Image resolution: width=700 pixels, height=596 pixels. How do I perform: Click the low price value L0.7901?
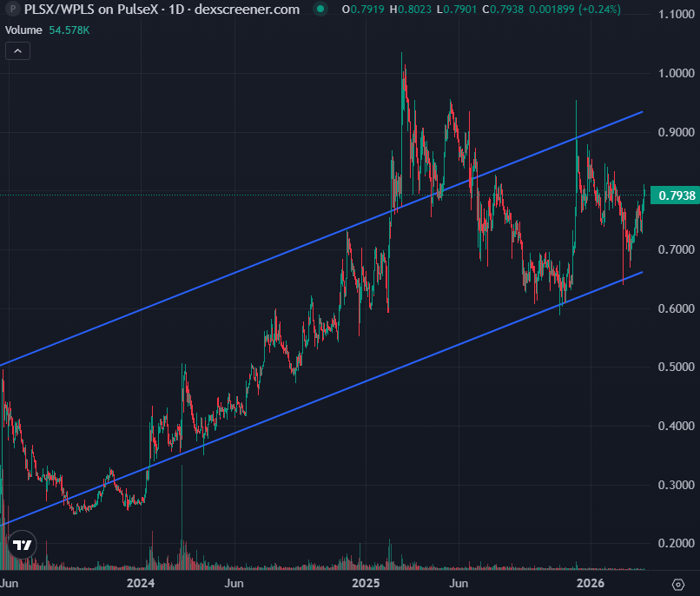click(x=457, y=9)
